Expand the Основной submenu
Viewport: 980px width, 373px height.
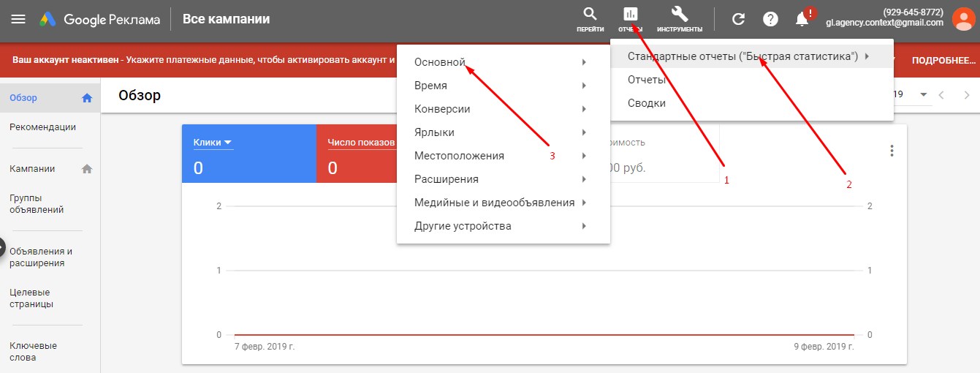pos(504,62)
